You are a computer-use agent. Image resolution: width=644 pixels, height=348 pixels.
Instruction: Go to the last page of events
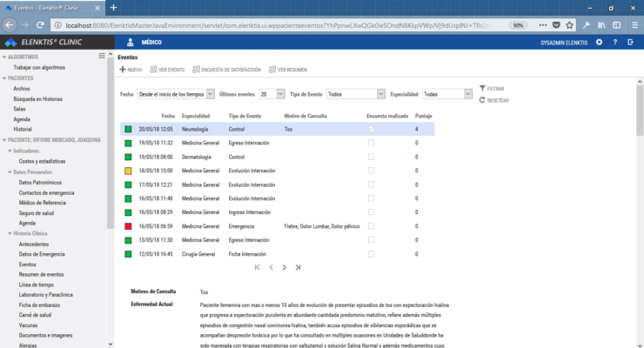pos(299,267)
